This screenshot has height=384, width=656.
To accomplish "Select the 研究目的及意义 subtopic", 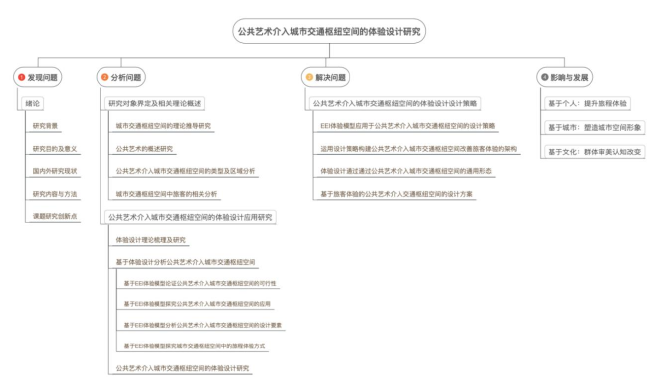I will pos(55,149).
